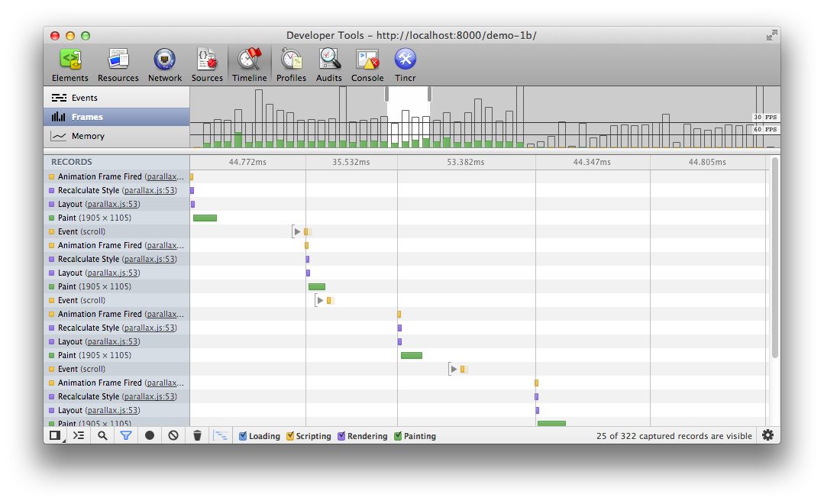
Task: Expand the third Event (scroll) record arrow
Action: click(454, 369)
